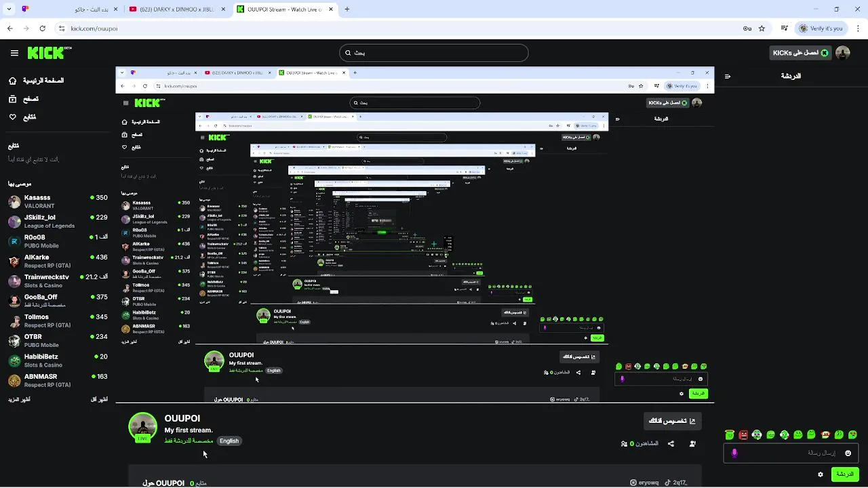868x488 pixels.
Task: Click OTBR channel avatar
Action: (x=14, y=340)
